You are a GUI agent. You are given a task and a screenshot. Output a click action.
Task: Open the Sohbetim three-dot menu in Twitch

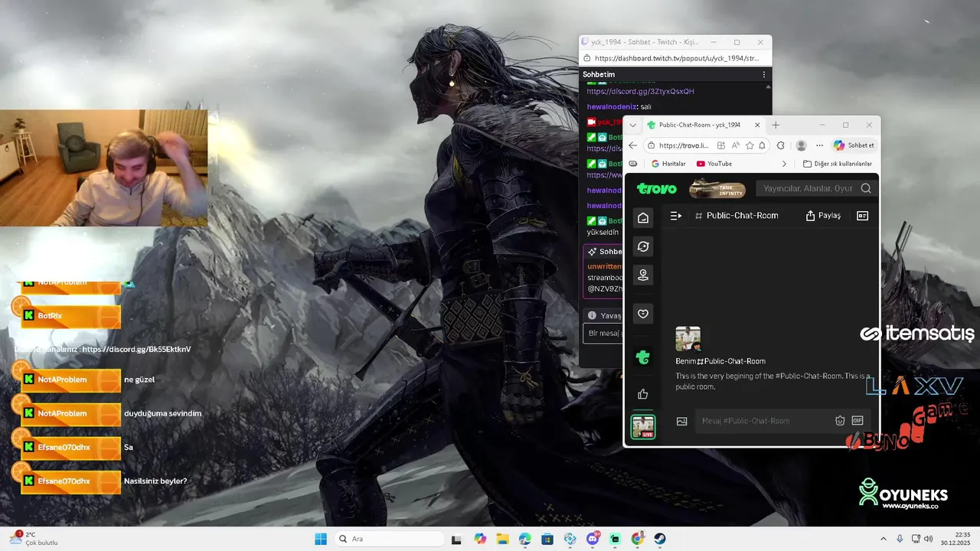[763, 74]
